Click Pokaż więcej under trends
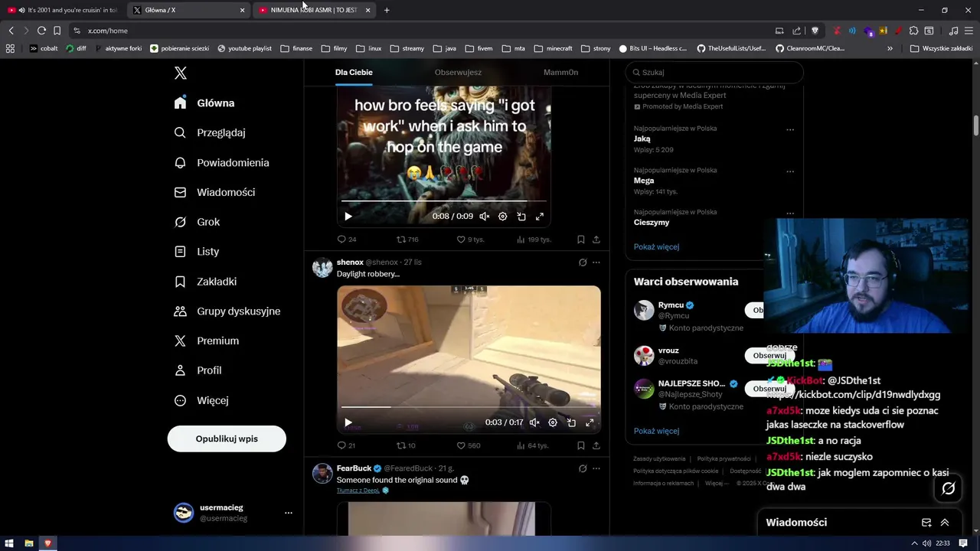The width and height of the screenshot is (980, 551). pyautogui.click(x=656, y=246)
